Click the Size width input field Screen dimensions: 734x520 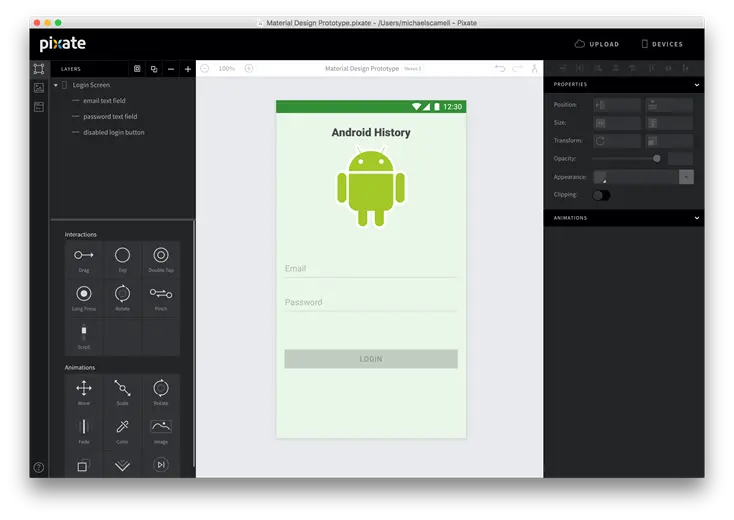pos(617,123)
